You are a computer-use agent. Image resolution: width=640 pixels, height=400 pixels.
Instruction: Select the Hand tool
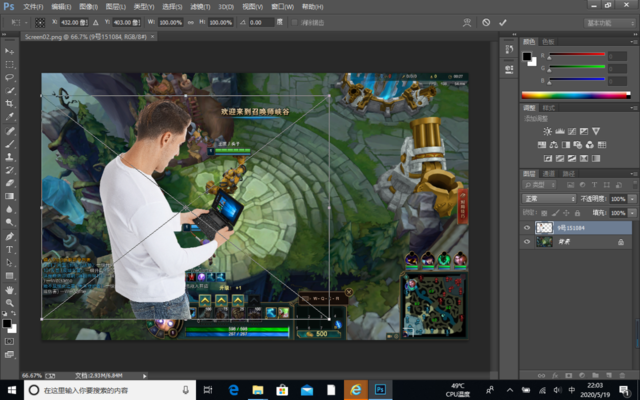point(9,290)
